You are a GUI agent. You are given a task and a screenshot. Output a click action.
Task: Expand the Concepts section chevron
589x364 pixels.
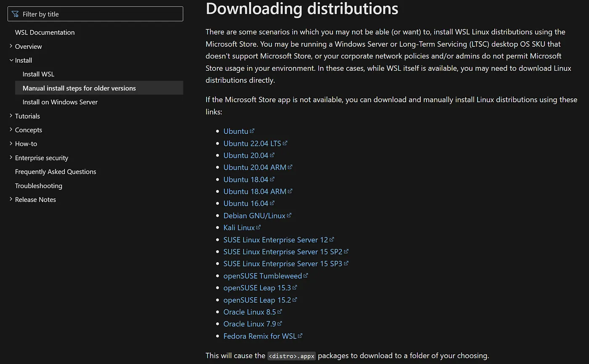(x=11, y=130)
